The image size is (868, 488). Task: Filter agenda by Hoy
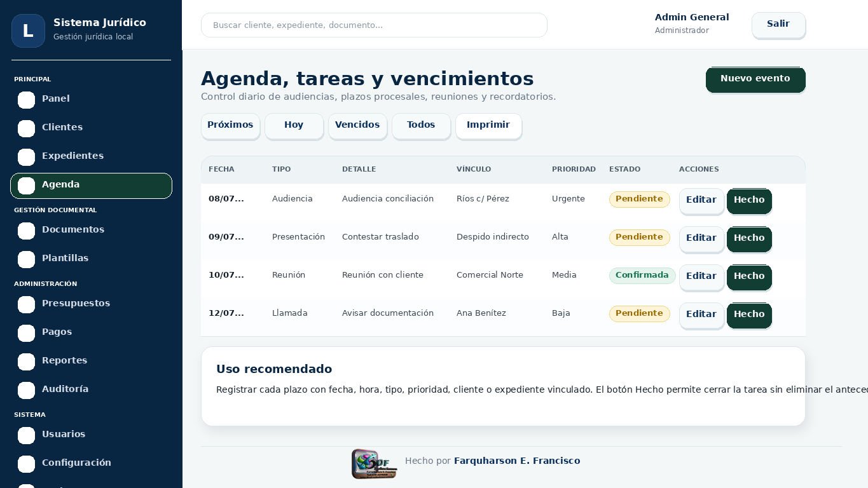(294, 126)
